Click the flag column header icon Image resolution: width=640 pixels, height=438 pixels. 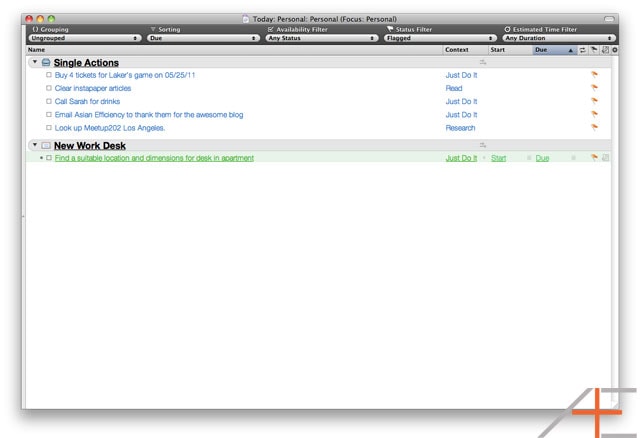(x=594, y=50)
